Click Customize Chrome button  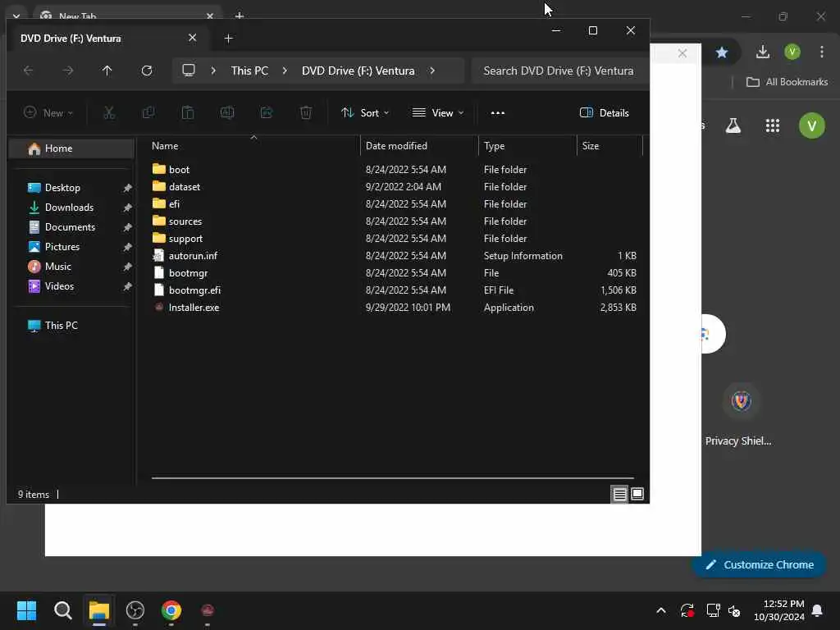pyautogui.click(x=759, y=564)
